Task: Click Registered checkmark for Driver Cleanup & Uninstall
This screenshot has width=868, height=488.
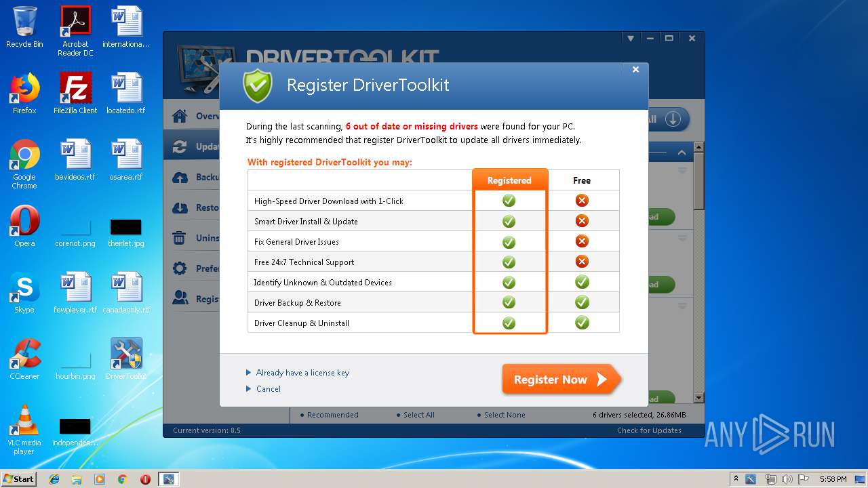Action: (x=509, y=323)
